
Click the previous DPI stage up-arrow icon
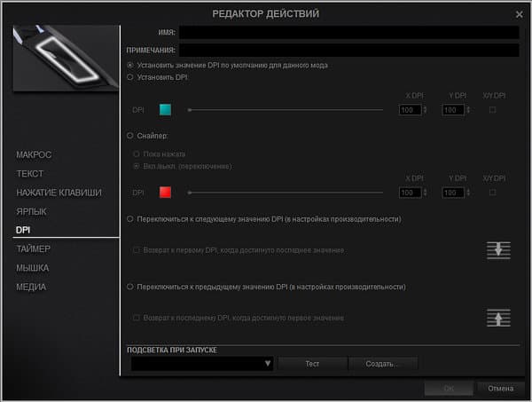[x=498, y=318]
